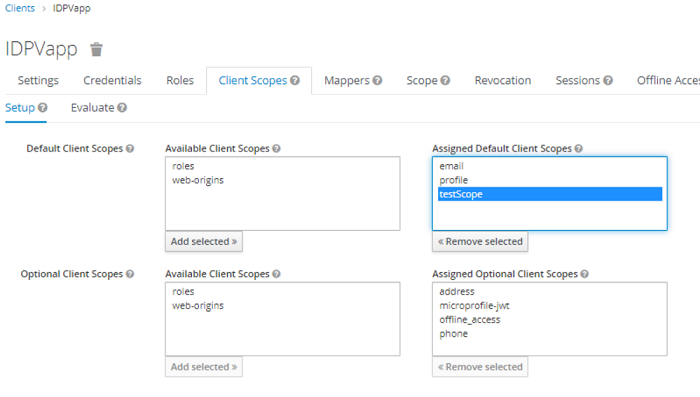Click Remove selected under assigned default scopes

tap(480, 242)
